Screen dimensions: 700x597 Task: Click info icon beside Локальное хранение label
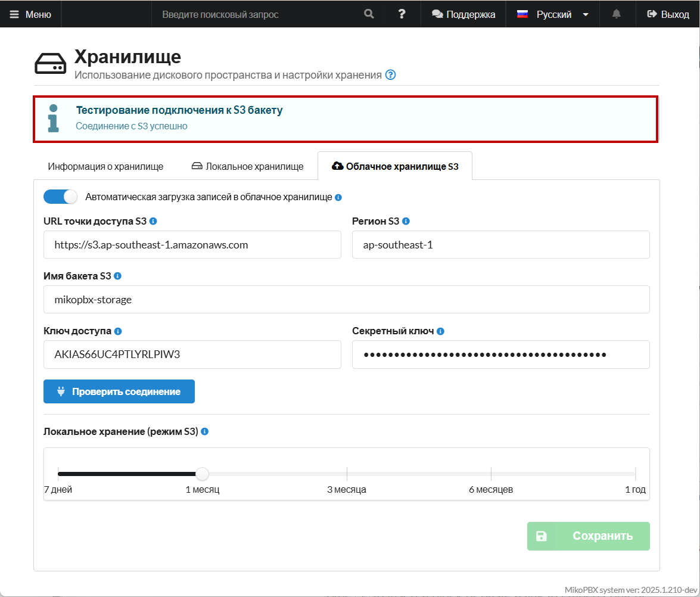click(x=204, y=431)
